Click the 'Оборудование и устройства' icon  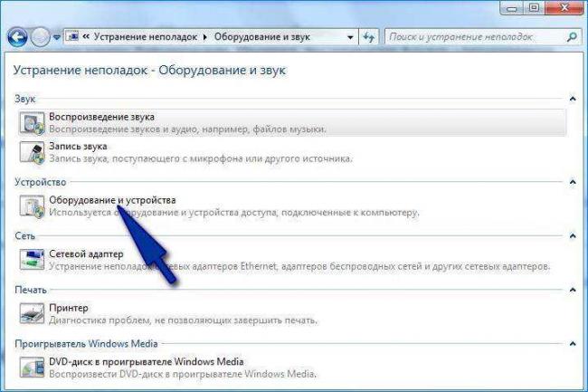coord(32,206)
